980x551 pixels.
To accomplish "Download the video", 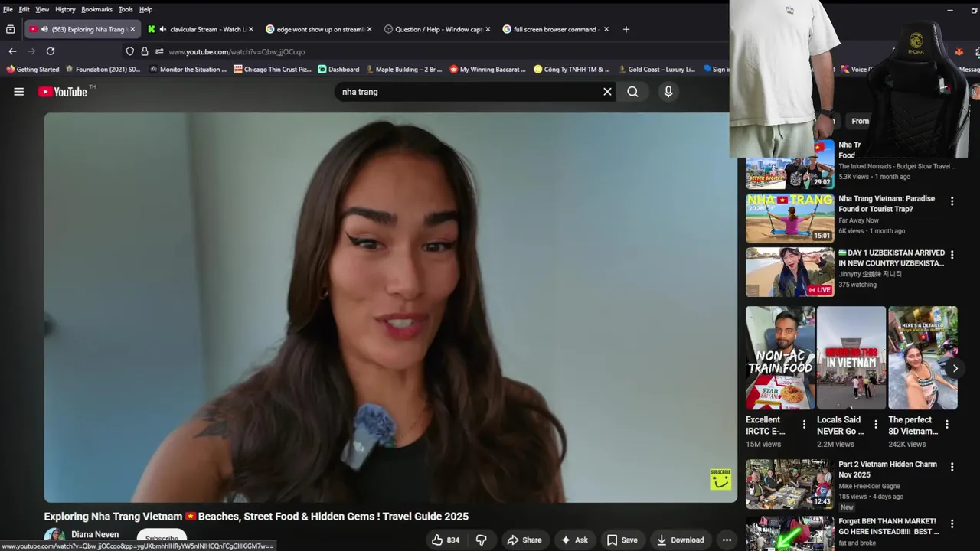I will coord(680,540).
